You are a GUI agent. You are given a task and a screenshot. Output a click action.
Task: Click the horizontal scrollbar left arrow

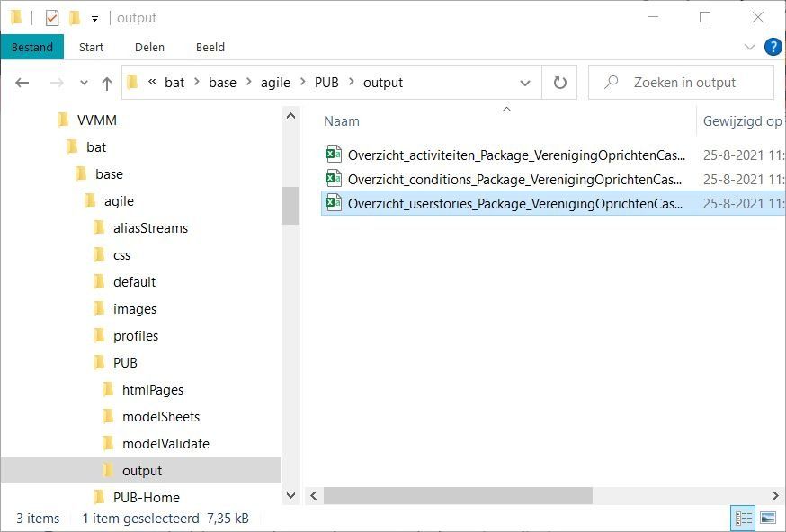[x=314, y=496]
